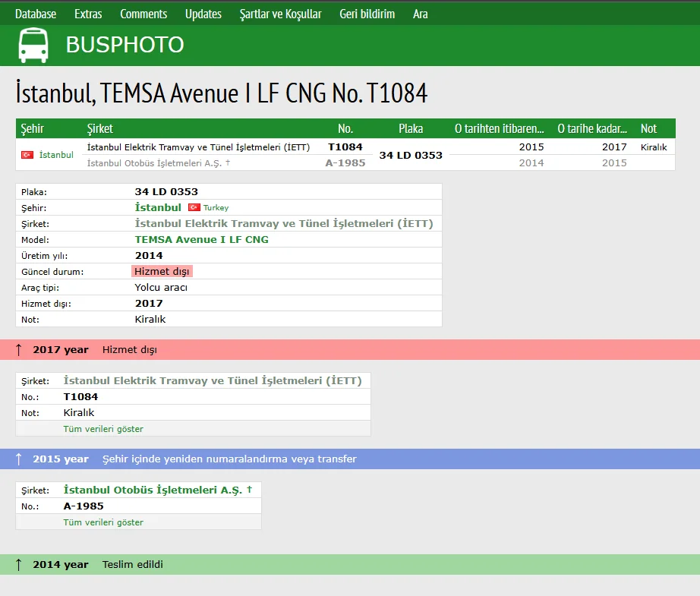Click the BUSPHOTO bus logo icon
This screenshot has height=596, width=700.
coord(33,45)
